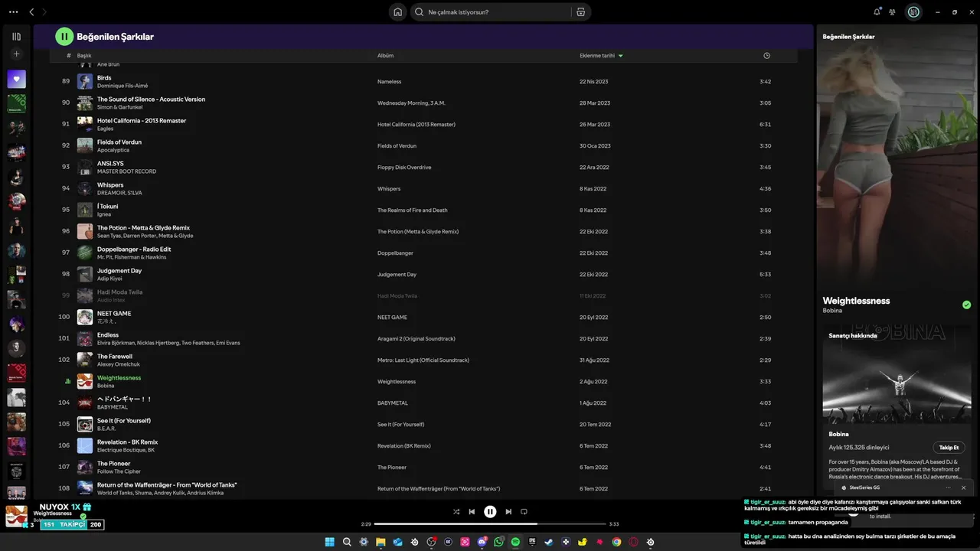The image size is (980, 551).
Task: Seek on the song progress bar
Action: coord(490,524)
